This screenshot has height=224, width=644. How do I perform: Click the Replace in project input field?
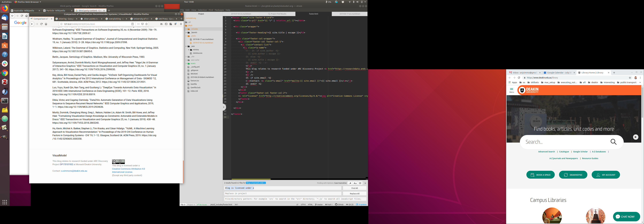point(282,194)
